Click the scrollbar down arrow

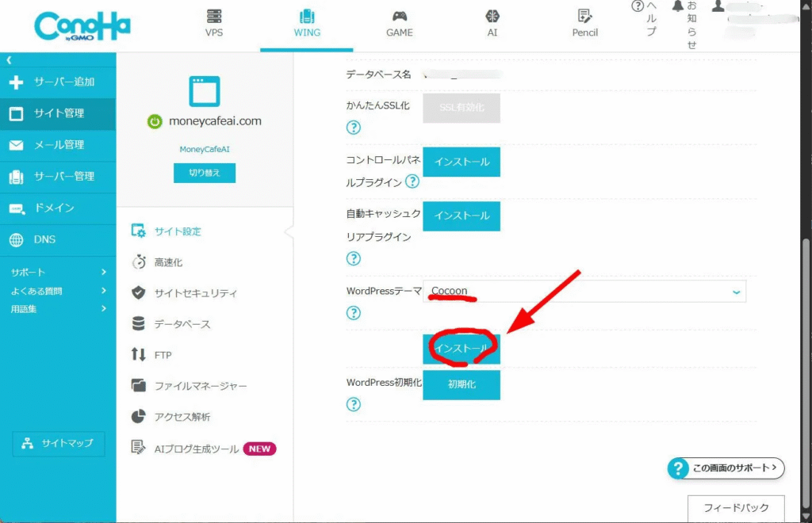coord(806,517)
